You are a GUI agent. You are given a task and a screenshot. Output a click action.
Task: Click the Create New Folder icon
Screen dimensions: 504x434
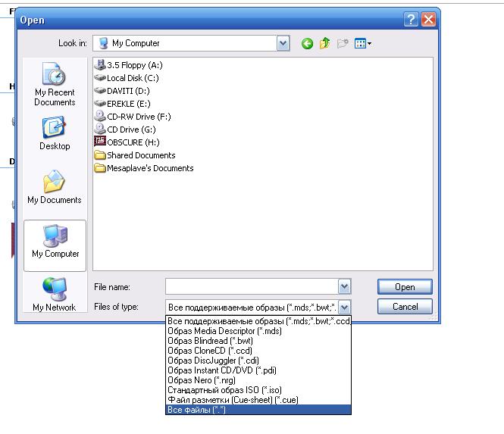coord(343,43)
